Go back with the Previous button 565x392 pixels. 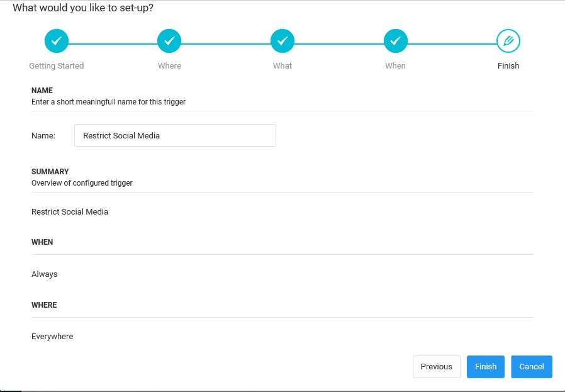pyautogui.click(x=436, y=367)
